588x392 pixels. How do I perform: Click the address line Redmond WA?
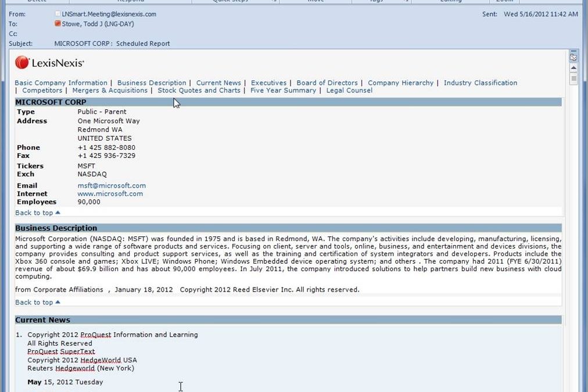point(100,130)
